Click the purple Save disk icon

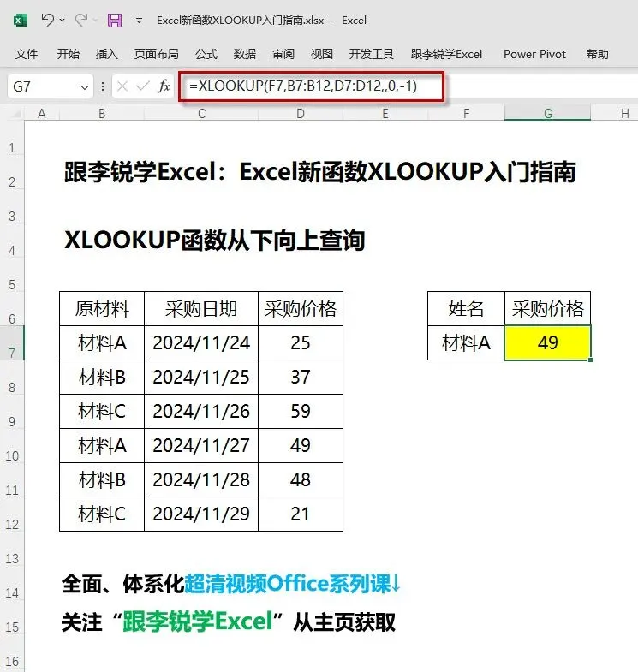pos(114,21)
